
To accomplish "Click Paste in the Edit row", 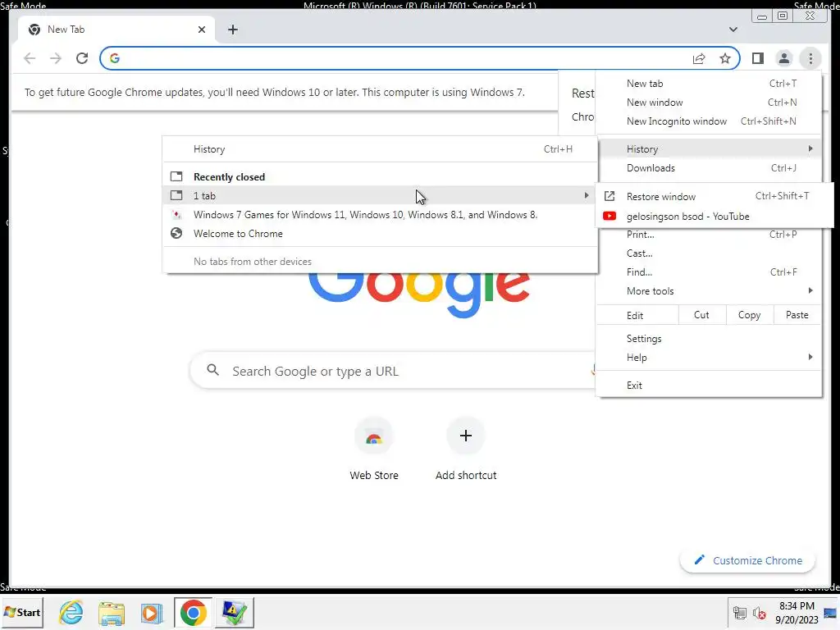I will [797, 315].
